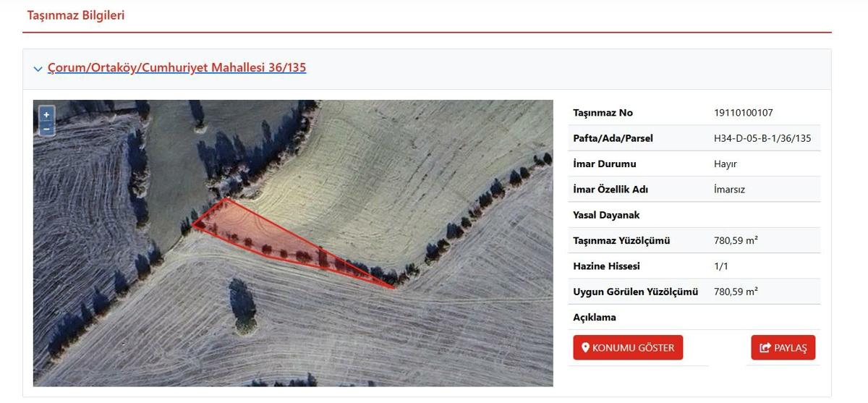This screenshot has height=403, width=868.
Task: Click the Açıklama row label
Action: 595,318
